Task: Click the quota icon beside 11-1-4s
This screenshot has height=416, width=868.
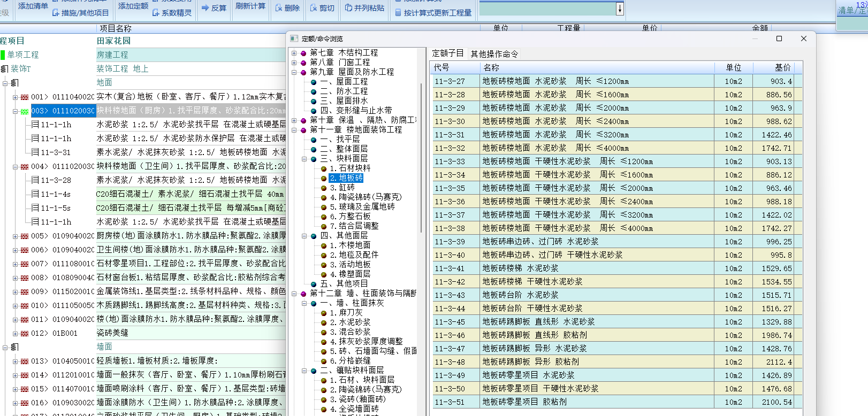Action: [x=35, y=194]
